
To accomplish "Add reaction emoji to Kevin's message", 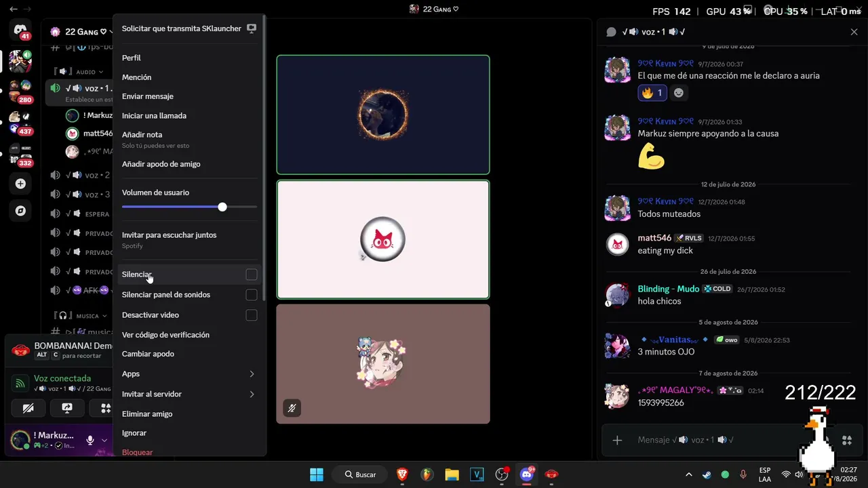I will (x=678, y=93).
